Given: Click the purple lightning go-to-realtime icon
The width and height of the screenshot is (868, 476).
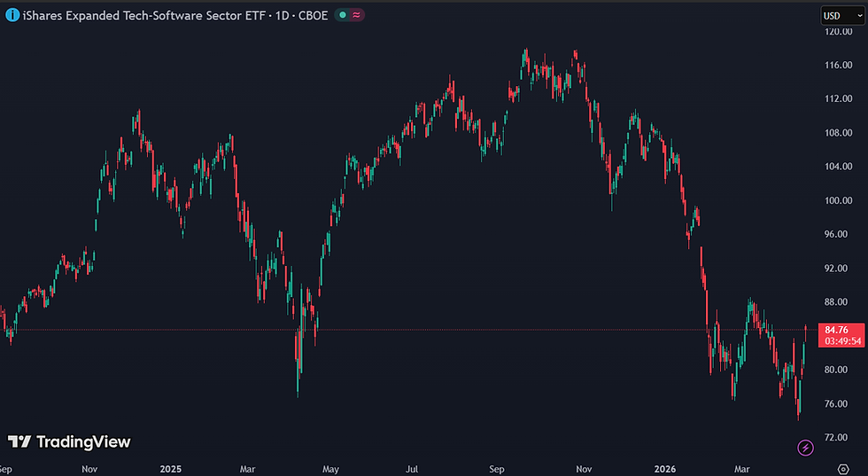Looking at the screenshot, I should (805, 447).
